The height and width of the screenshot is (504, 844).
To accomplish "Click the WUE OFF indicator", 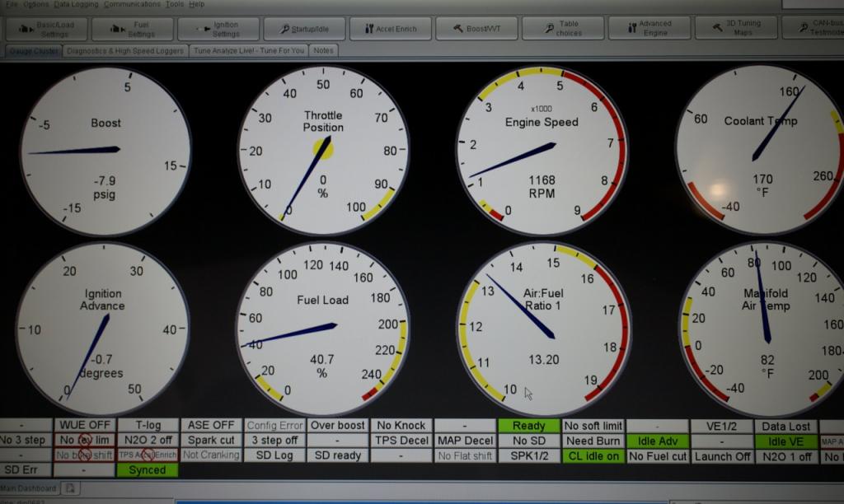I will pos(85,425).
